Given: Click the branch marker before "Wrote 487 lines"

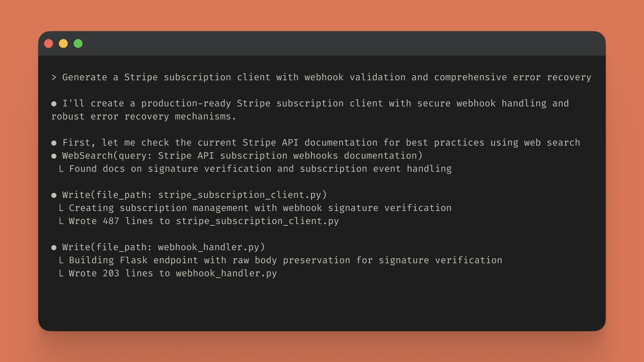Looking at the screenshot, I should tap(61, 221).
